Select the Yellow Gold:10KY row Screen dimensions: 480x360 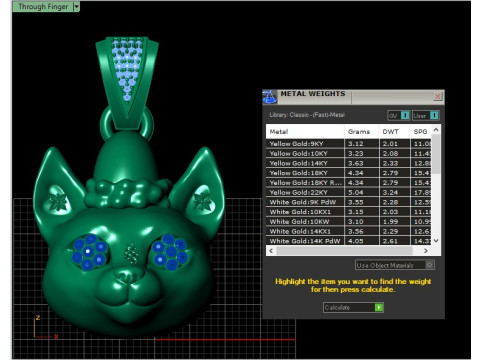349,153
